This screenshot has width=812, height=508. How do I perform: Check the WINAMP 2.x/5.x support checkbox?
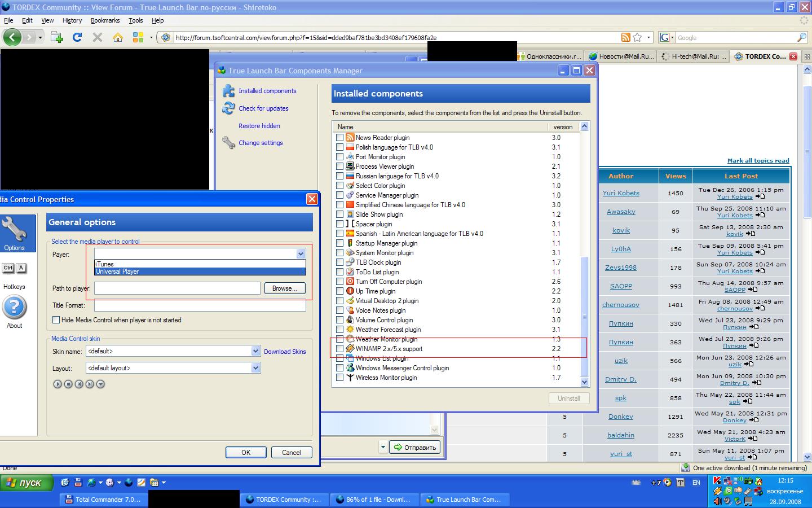pyautogui.click(x=339, y=349)
